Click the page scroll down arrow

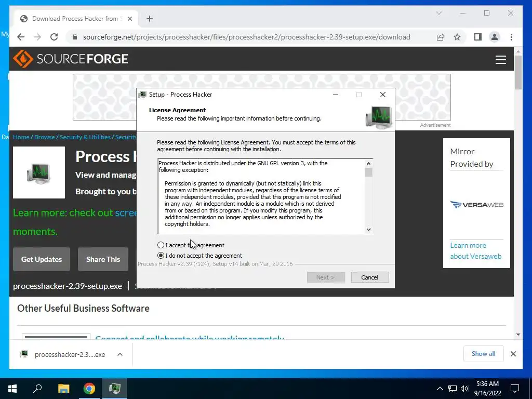coord(518,334)
